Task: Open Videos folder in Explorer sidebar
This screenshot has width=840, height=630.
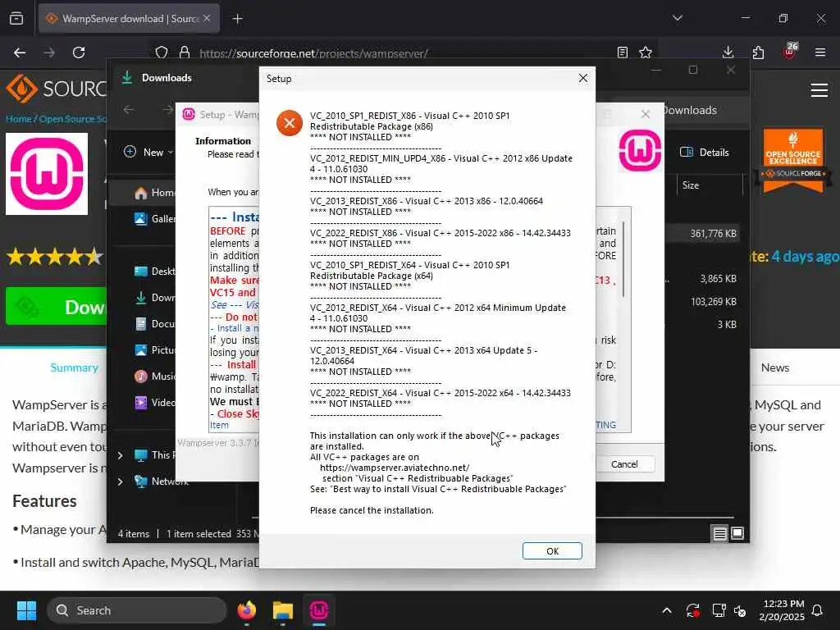Action: [x=154, y=402]
